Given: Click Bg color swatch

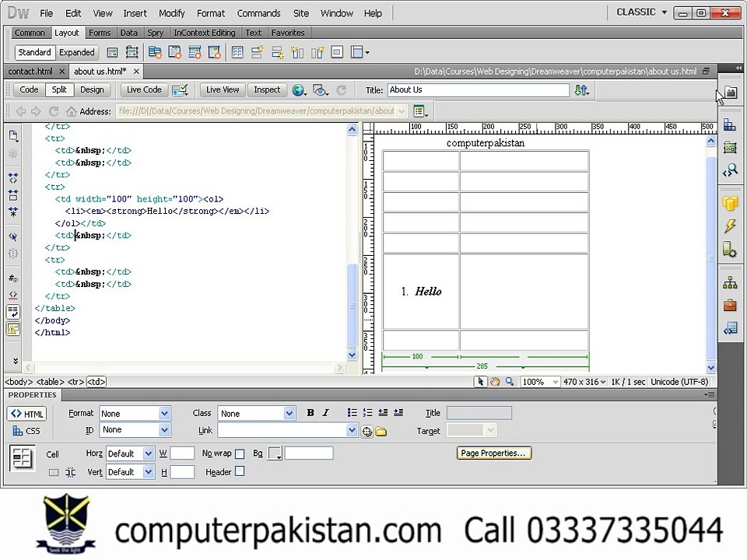Looking at the screenshot, I should [275, 453].
